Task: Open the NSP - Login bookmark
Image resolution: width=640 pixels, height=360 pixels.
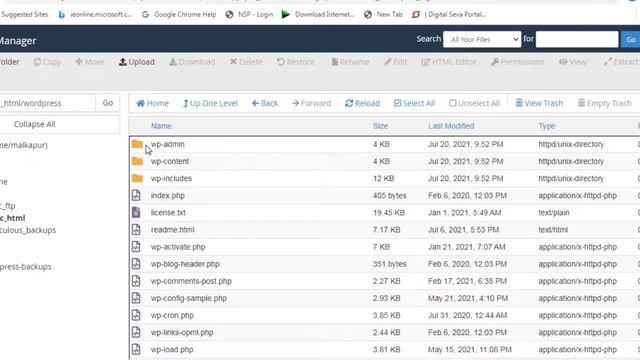Action: pyautogui.click(x=249, y=14)
